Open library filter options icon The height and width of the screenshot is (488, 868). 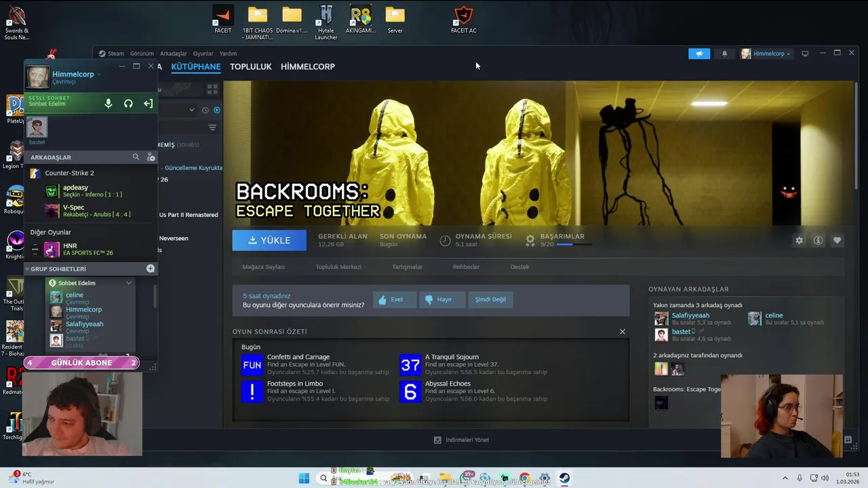pos(212,127)
